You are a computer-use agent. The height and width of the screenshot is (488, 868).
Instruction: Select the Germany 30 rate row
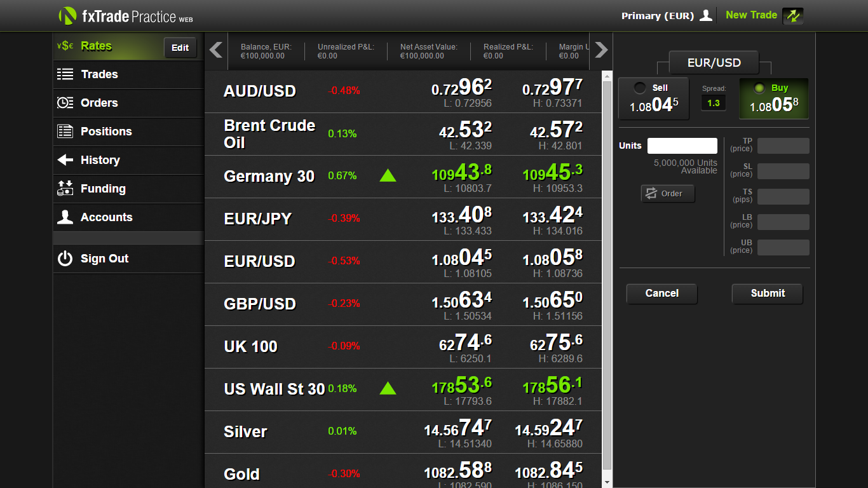click(x=403, y=177)
